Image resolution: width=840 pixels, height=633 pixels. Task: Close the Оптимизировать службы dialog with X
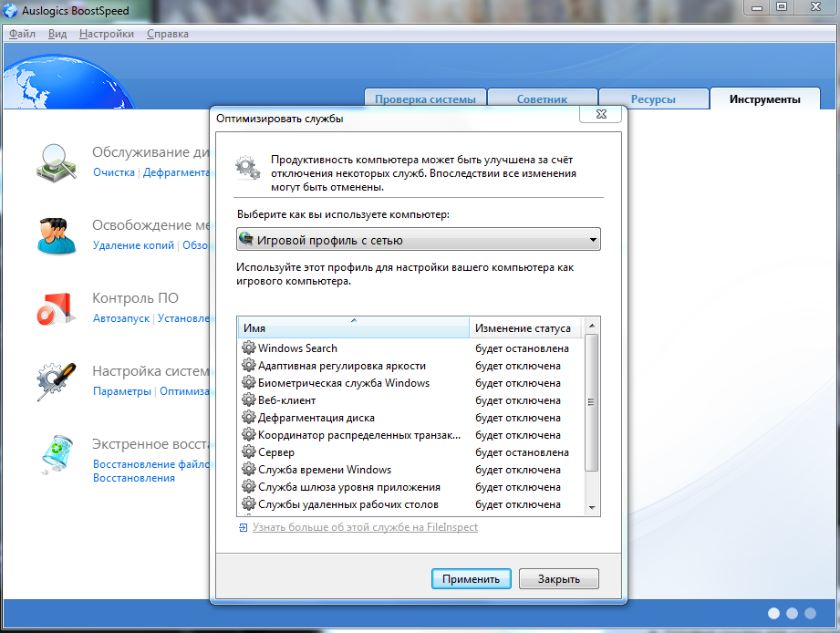tap(600, 114)
